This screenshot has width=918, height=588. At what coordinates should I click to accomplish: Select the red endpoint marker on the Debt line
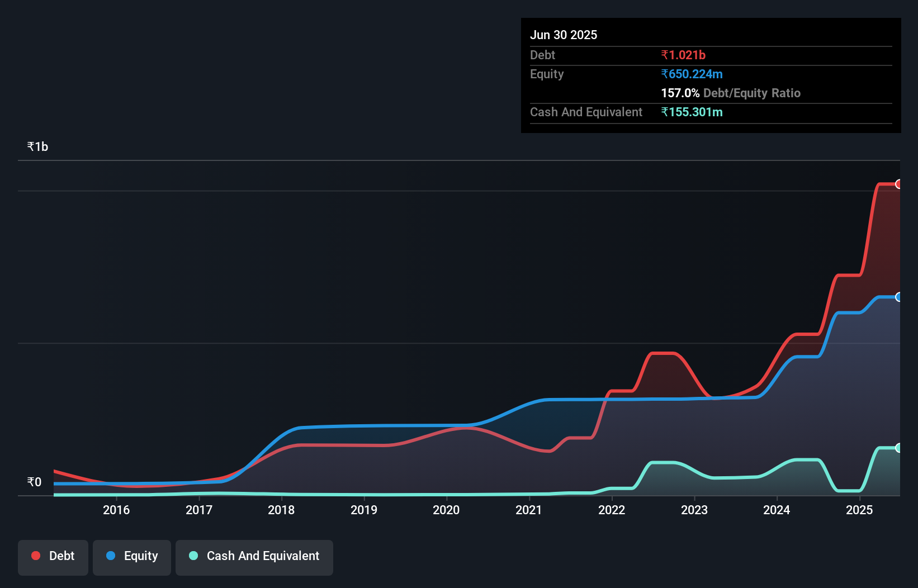899,184
